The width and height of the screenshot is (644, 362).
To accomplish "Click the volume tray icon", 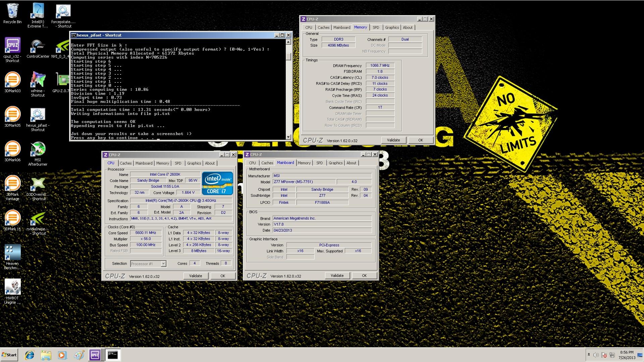I will pyautogui.click(x=596, y=355).
